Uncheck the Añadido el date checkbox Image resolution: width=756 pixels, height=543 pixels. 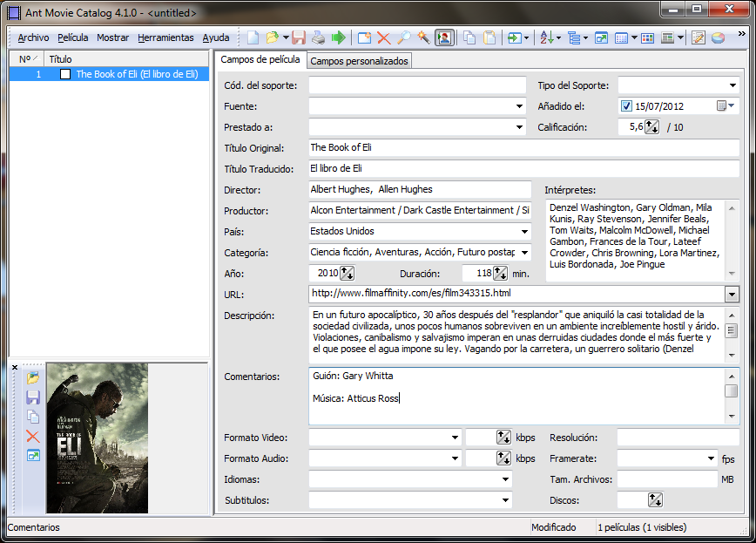pyautogui.click(x=626, y=106)
